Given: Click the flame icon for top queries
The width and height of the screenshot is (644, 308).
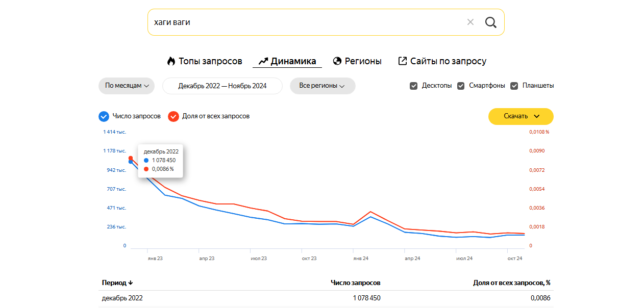Looking at the screenshot, I should pyautogui.click(x=171, y=61).
